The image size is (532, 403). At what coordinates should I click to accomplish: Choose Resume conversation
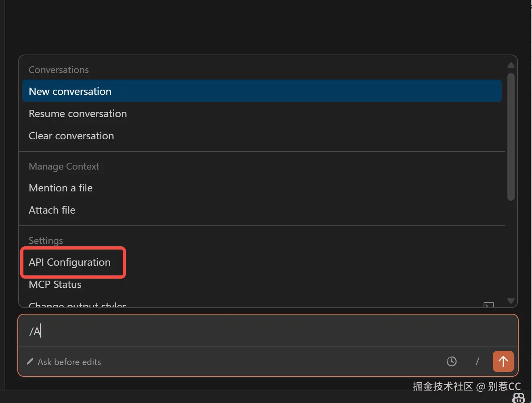click(78, 114)
